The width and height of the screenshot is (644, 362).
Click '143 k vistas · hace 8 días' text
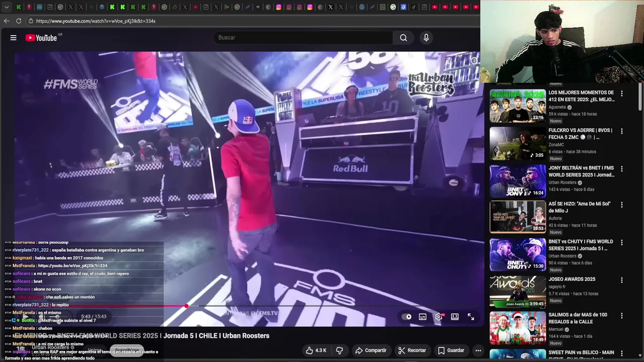tap(571, 190)
